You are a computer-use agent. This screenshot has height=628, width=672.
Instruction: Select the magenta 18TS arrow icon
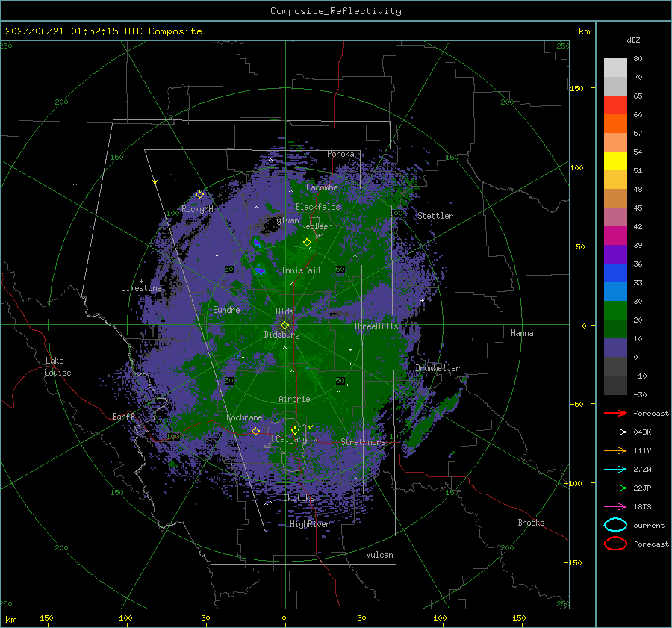[615, 507]
